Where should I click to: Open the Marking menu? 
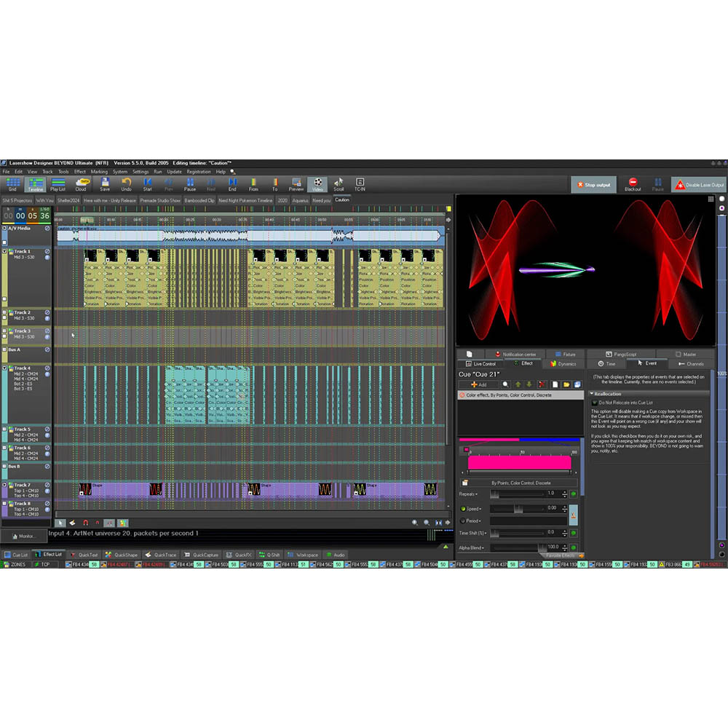pyautogui.click(x=99, y=172)
